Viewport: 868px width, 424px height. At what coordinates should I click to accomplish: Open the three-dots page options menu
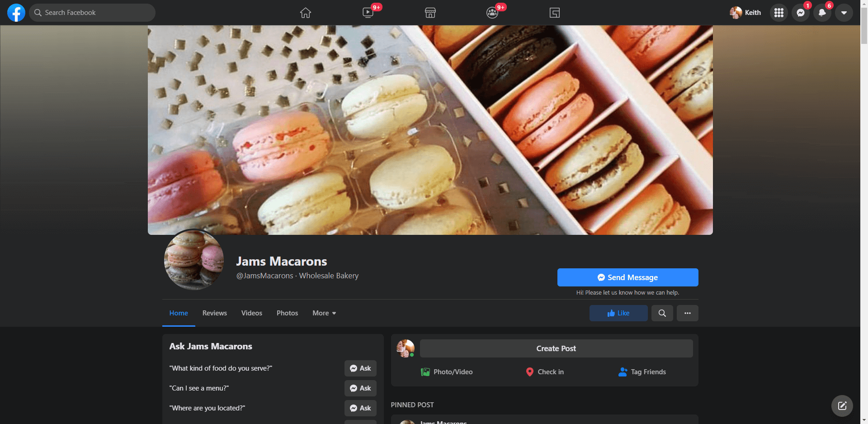687,313
